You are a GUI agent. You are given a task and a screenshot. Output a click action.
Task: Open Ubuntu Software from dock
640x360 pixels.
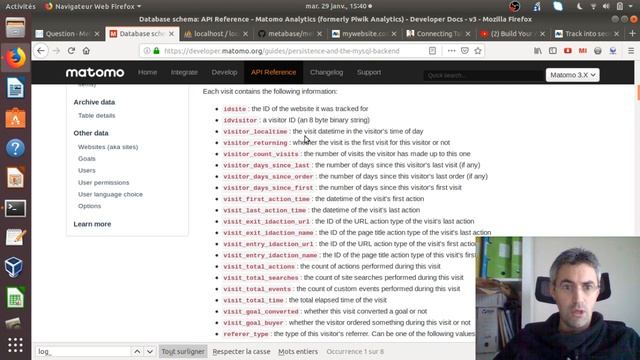15,118
